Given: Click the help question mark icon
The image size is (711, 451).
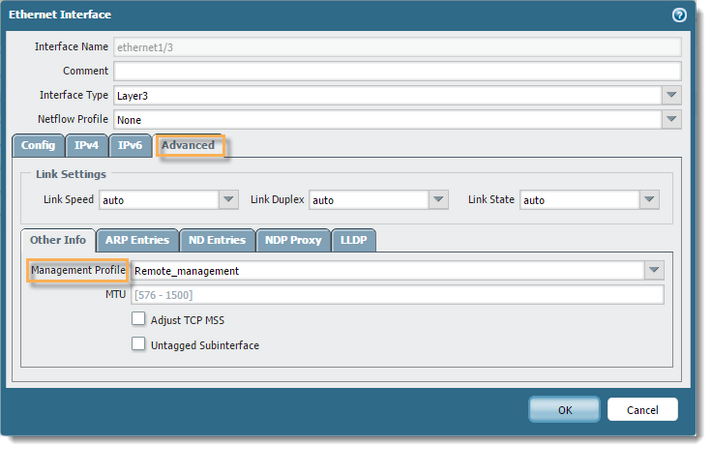Looking at the screenshot, I should [x=679, y=15].
